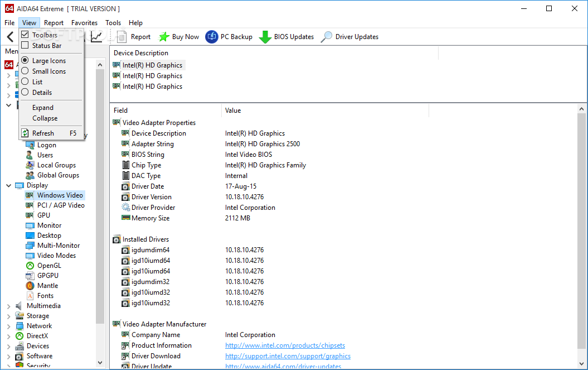Click the Users person icon
The image size is (588, 370).
(30, 155)
